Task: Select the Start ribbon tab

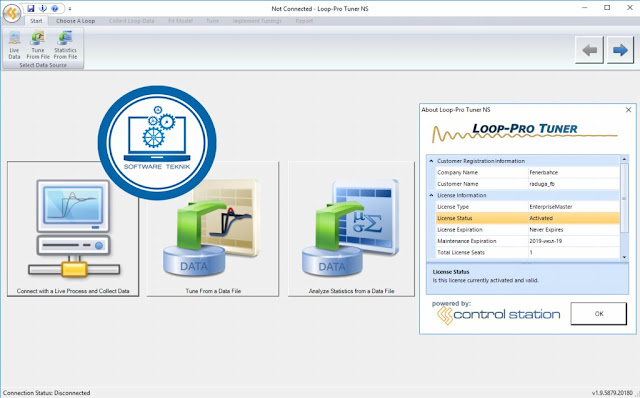Action: 36,21
